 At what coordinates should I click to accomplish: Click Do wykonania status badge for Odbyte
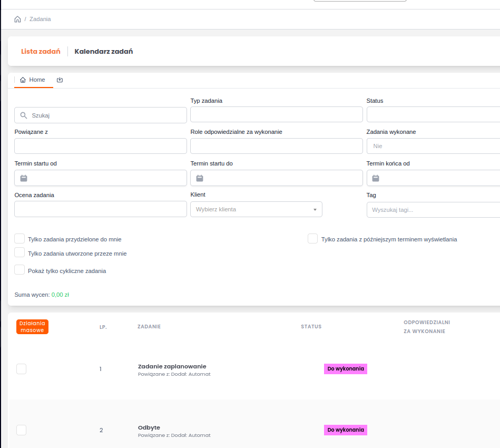coord(345,430)
